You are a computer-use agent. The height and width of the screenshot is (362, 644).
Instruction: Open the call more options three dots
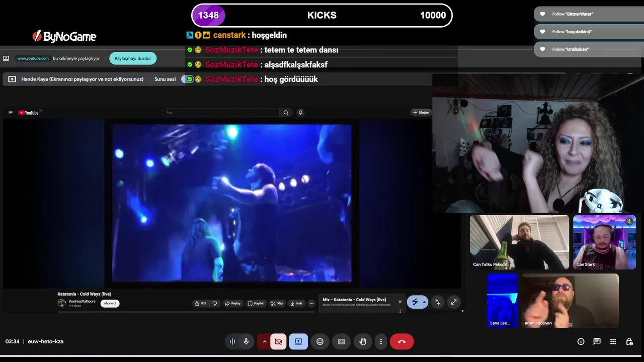click(x=381, y=341)
